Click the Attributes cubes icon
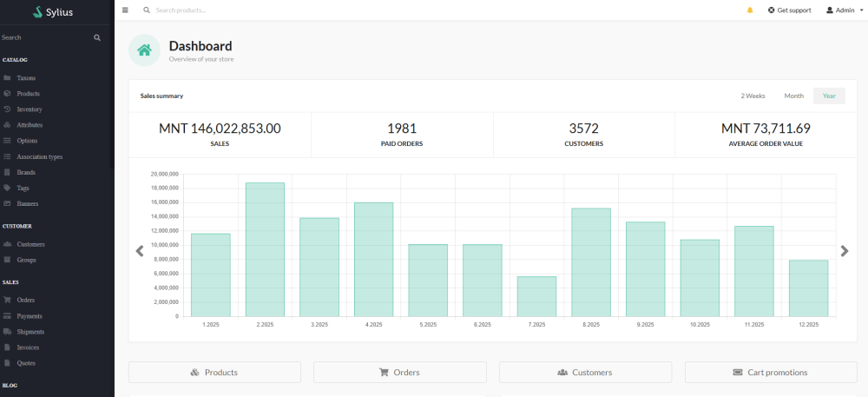 (x=7, y=125)
